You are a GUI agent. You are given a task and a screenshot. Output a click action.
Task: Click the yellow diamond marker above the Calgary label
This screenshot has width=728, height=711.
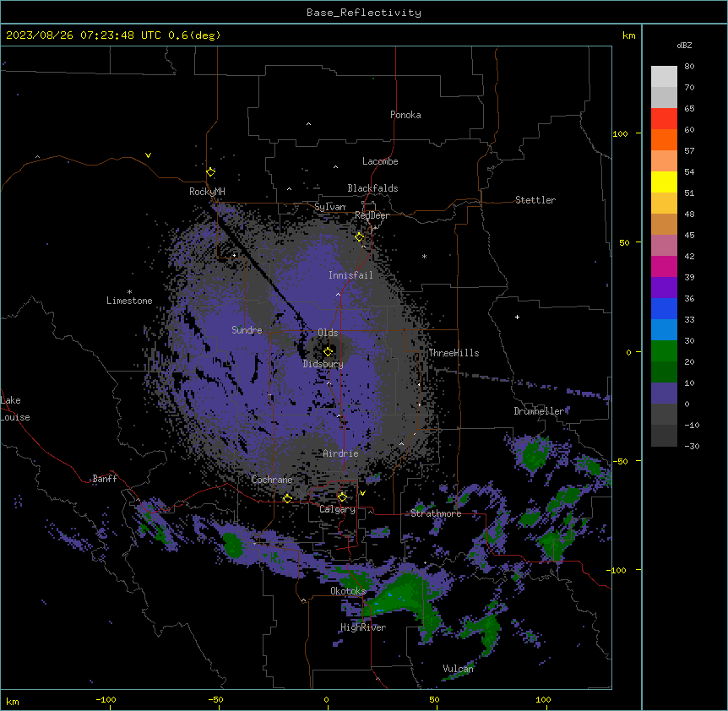[342, 497]
